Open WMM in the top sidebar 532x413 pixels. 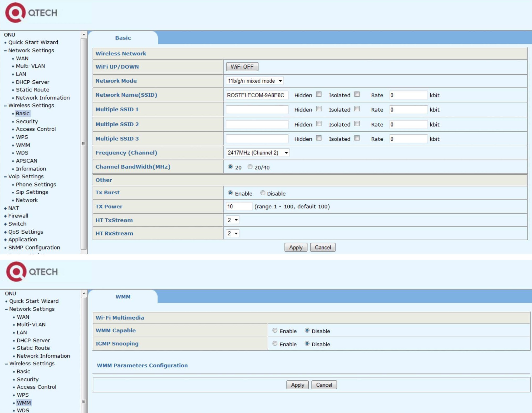point(23,145)
